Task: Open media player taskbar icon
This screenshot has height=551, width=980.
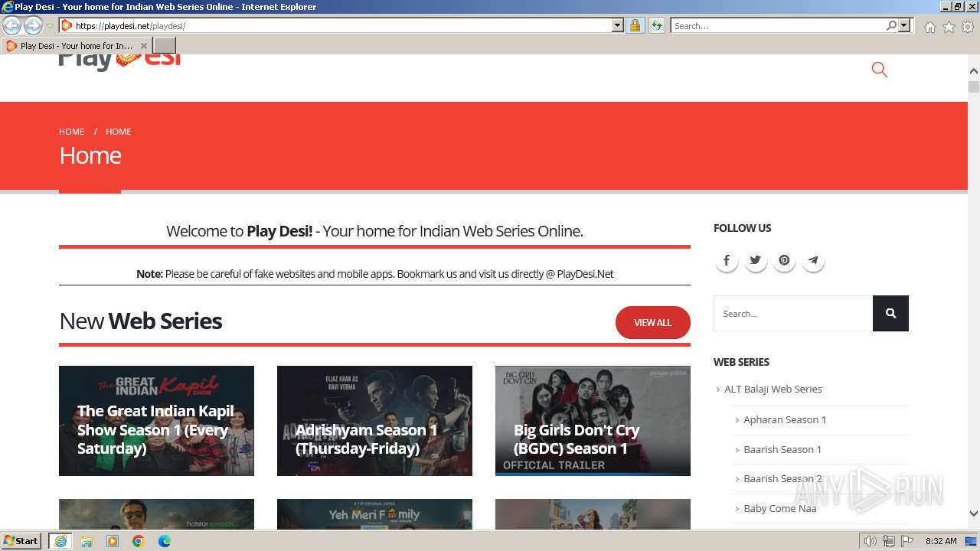Action: click(113, 541)
